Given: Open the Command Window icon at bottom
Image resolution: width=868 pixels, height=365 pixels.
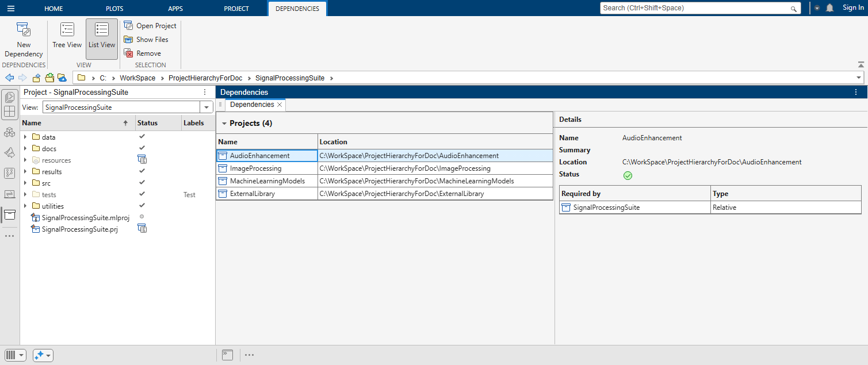Looking at the screenshot, I should pos(227,355).
